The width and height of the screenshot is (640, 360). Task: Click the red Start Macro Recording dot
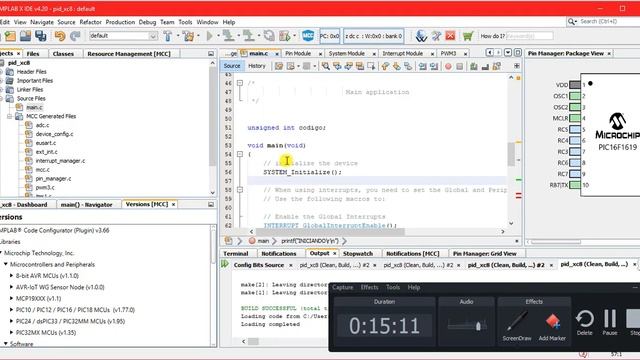click(x=448, y=66)
